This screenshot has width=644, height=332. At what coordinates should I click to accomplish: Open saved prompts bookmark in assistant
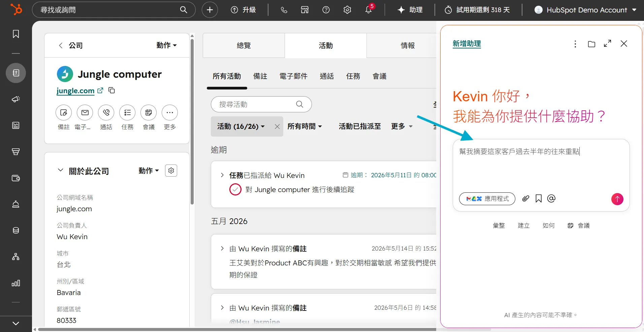539,199
